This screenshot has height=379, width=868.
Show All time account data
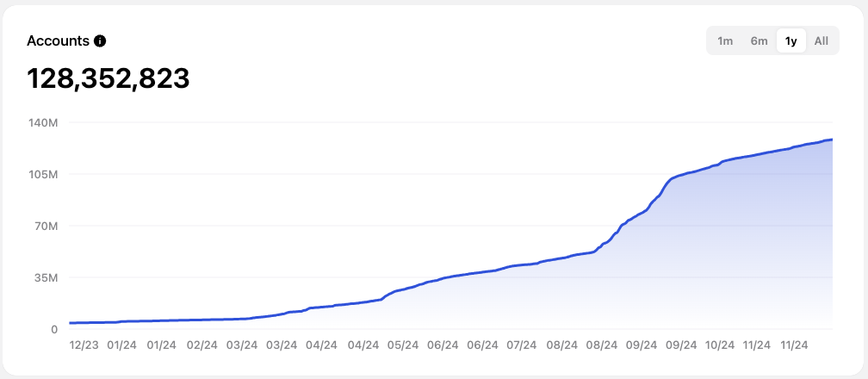coord(821,40)
